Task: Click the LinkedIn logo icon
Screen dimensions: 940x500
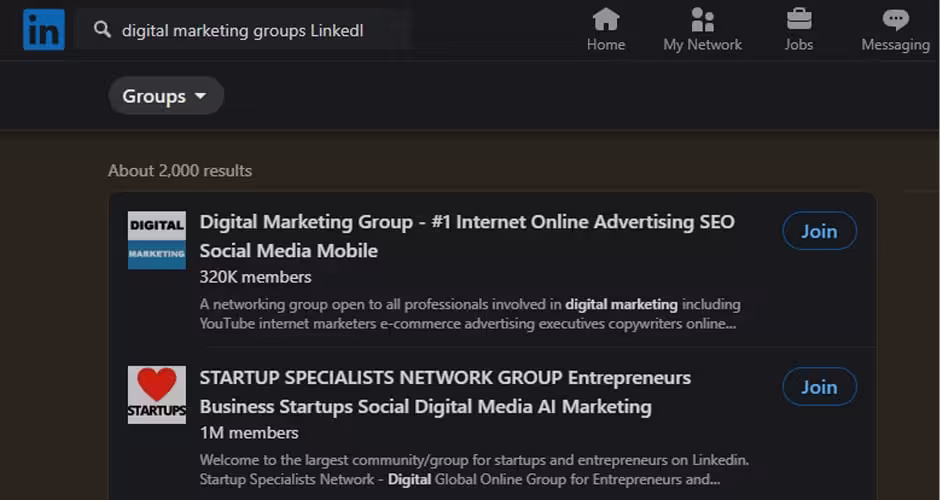Action: 44,30
